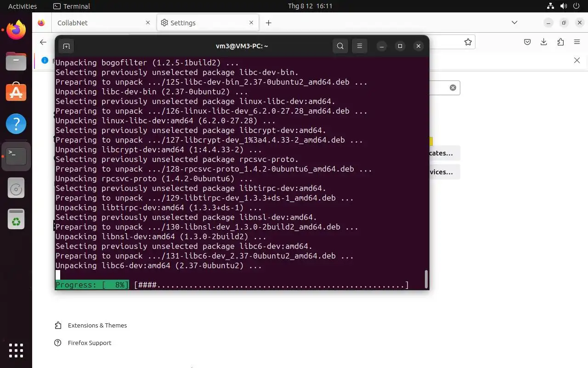Open the disc drive icon in the dock
Screen dimensions: 588x368
pyautogui.click(x=16, y=188)
